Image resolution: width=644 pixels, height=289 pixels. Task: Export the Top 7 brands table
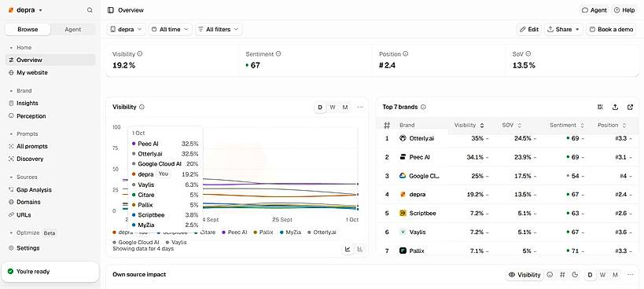tap(615, 107)
